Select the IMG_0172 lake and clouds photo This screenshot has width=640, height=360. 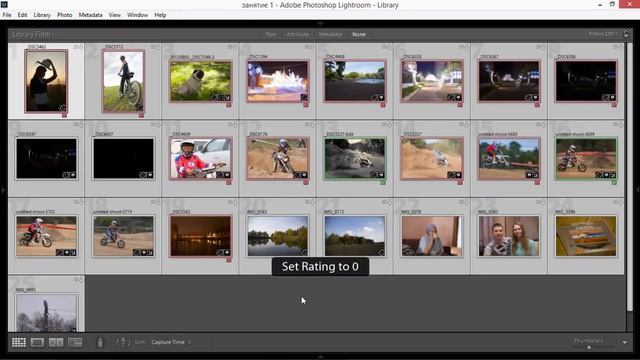(x=355, y=236)
